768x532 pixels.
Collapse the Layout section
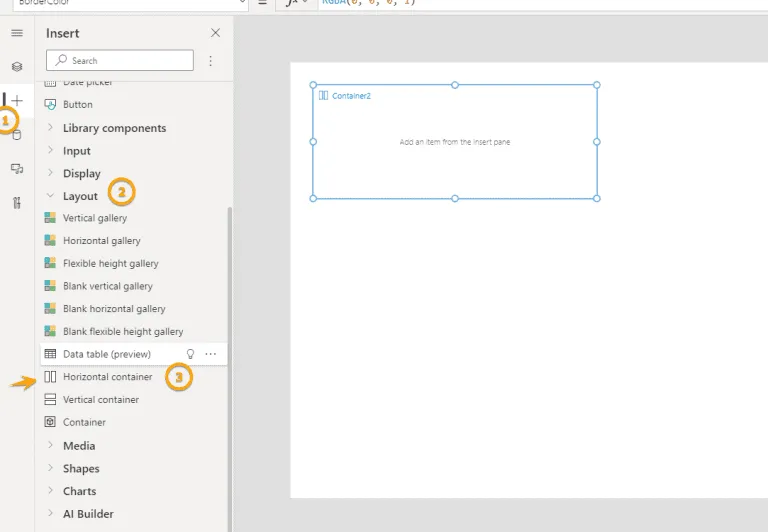pyautogui.click(x=80, y=196)
